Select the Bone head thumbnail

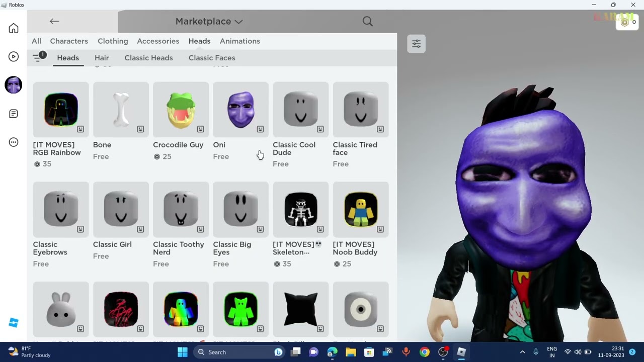[121, 110]
